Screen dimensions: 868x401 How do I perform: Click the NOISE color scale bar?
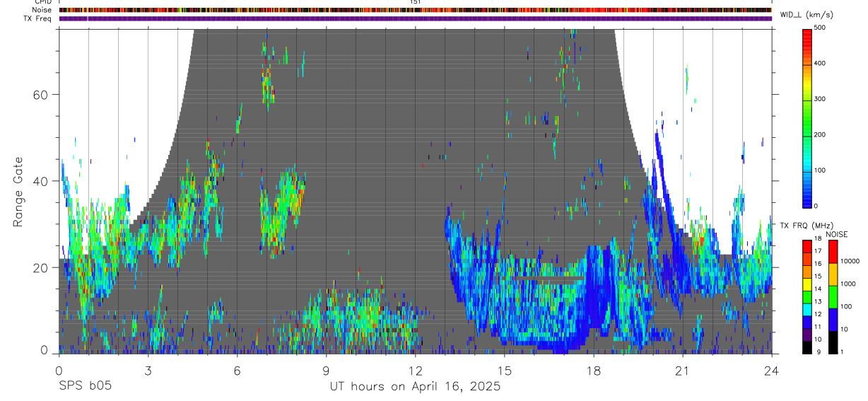pos(832,296)
